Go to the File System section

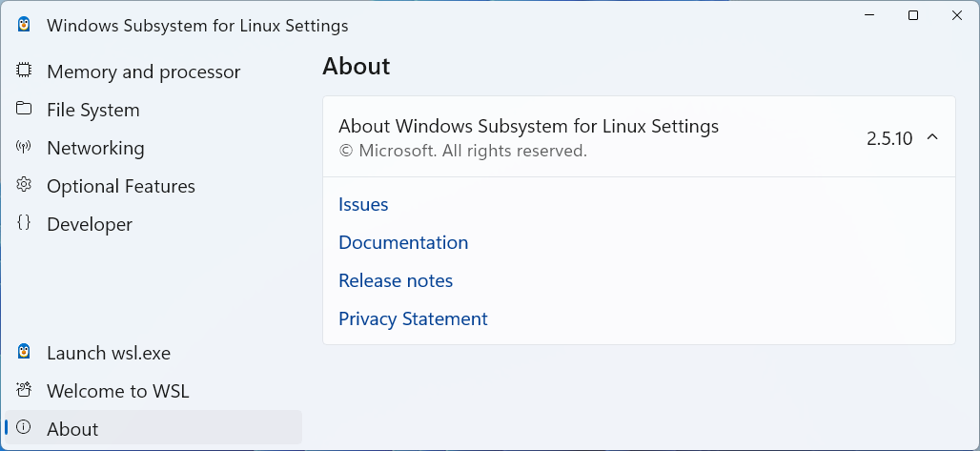tap(153, 109)
